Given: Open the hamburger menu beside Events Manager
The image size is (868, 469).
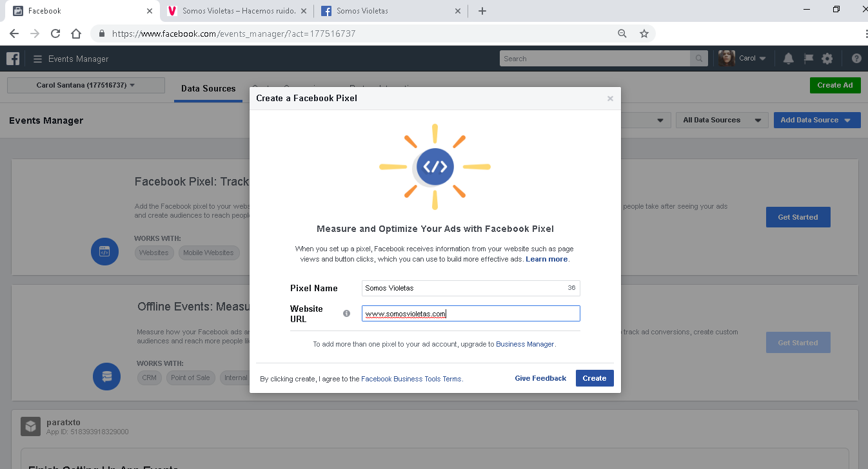Looking at the screenshot, I should (x=37, y=59).
